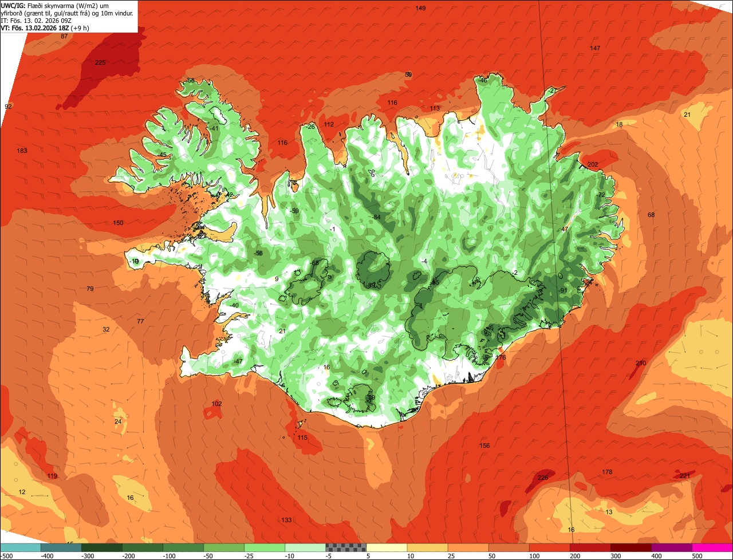
Task: Click the value 147 over northeast sea
Action: point(595,48)
